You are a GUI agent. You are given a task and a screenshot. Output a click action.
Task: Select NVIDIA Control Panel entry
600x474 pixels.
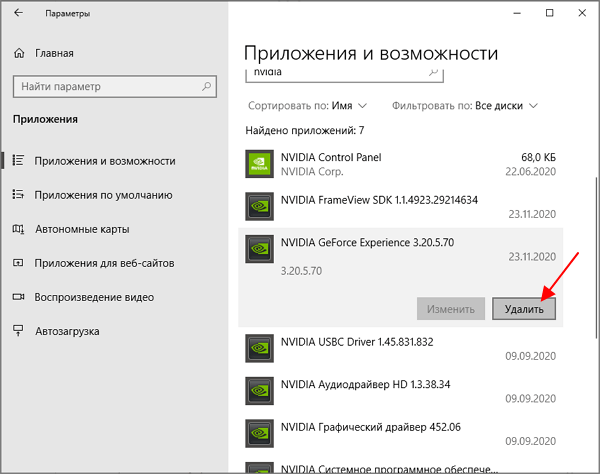point(401,164)
